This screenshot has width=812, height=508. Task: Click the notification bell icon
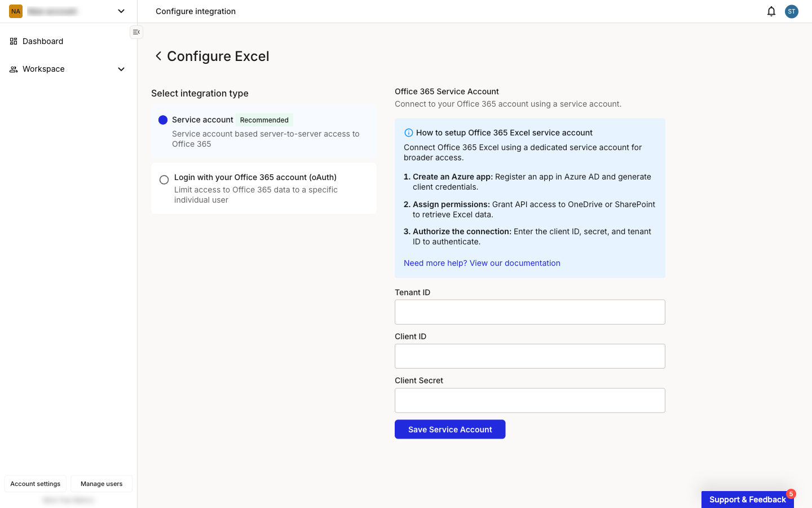click(771, 11)
